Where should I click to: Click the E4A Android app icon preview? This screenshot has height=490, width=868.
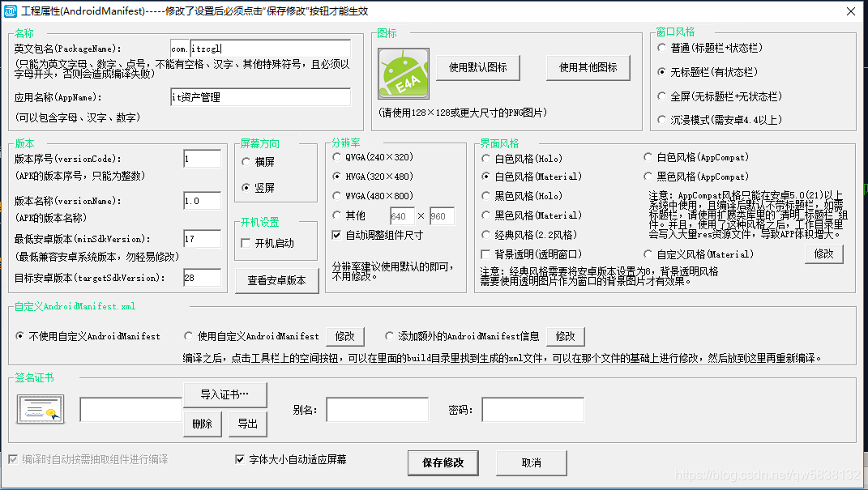[404, 74]
